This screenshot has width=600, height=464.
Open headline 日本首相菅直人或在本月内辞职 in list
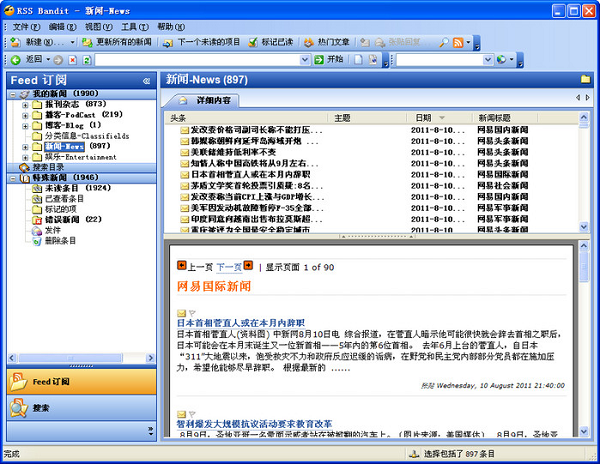pos(250,174)
